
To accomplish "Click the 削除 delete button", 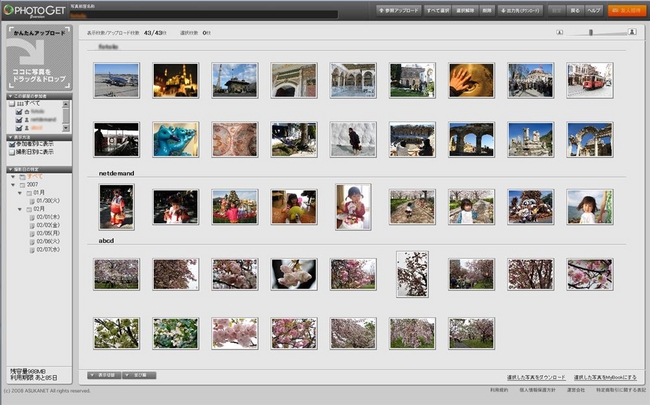I will [x=487, y=10].
